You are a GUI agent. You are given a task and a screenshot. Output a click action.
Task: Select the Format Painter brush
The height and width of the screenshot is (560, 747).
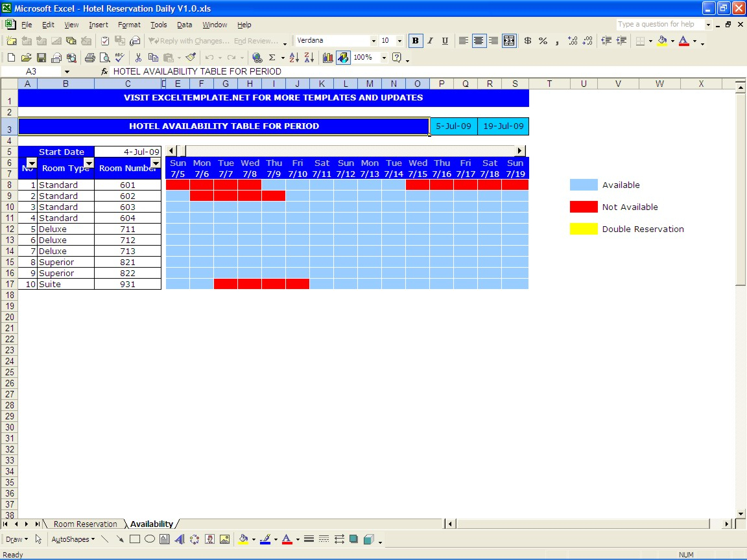pyautogui.click(x=190, y=58)
